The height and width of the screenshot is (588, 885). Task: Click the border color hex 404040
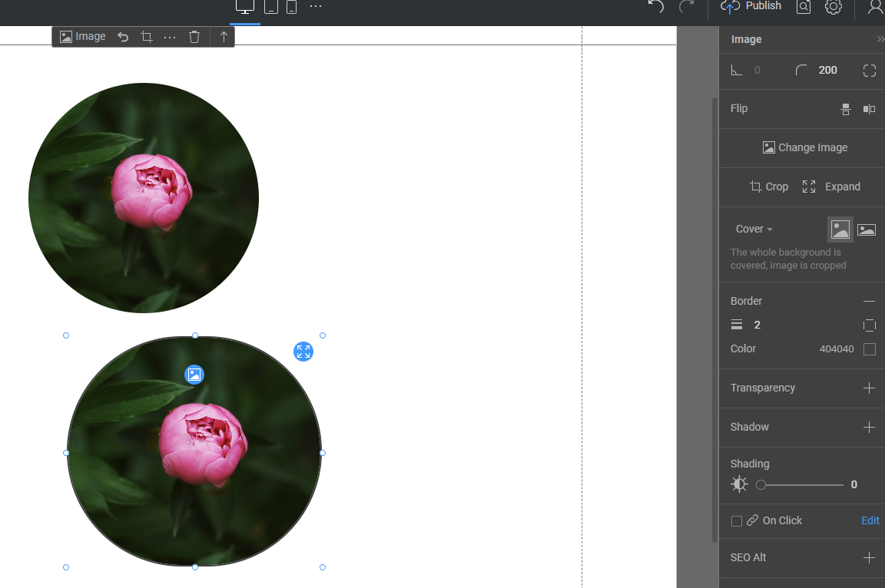pyautogui.click(x=837, y=349)
